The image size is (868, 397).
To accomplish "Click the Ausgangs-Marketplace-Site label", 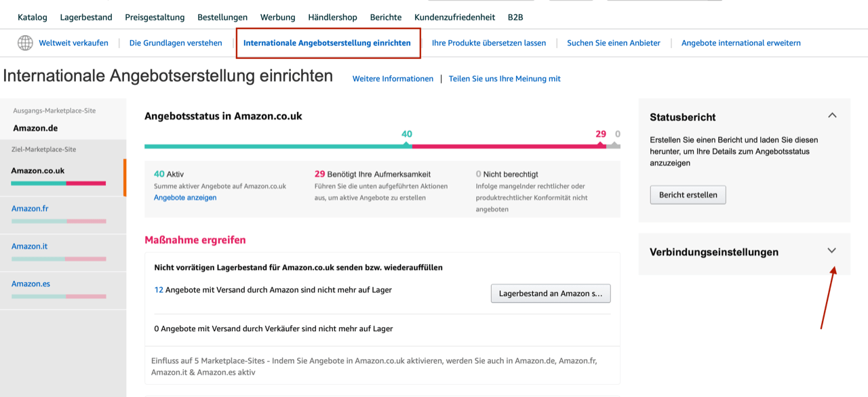I will pos(54,110).
